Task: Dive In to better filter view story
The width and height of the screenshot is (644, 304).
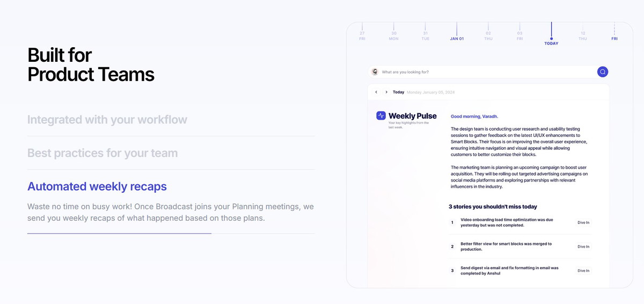Action: [583, 247]
